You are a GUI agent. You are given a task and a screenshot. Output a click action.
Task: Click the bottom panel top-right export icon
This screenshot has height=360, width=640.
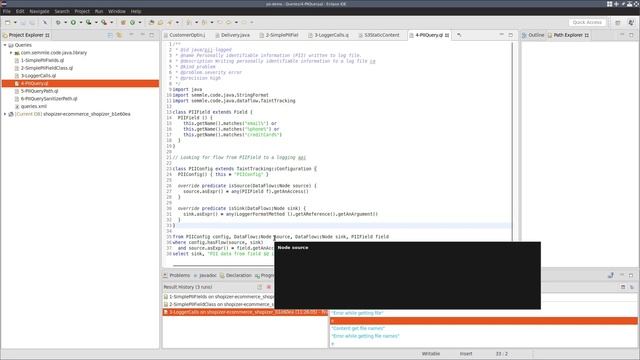[x=611, y=276]
